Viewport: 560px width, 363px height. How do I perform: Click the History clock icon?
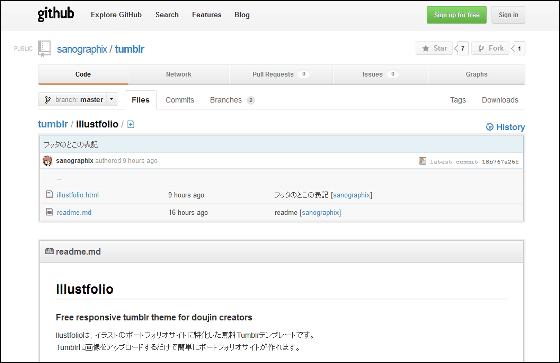[x=490, y=127]
